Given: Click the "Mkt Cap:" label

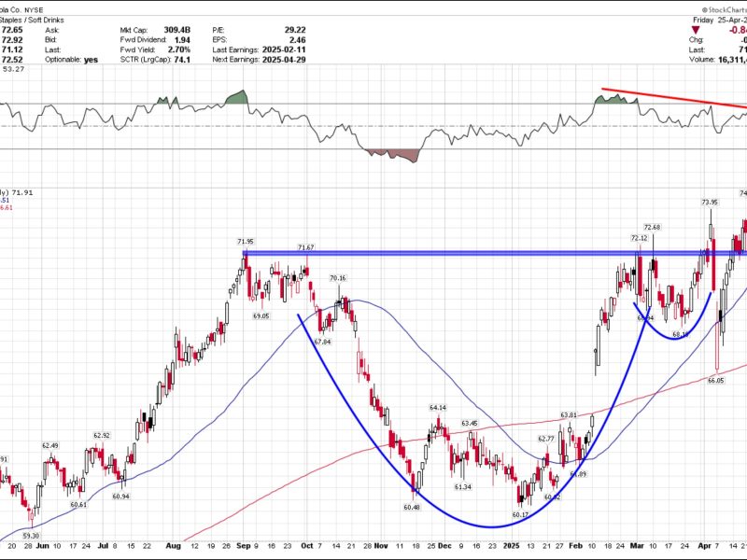Looking at the screenshot, I should tap(134, 30).
